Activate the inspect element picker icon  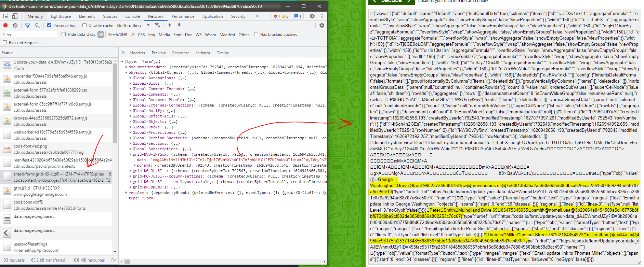[6, 16]
